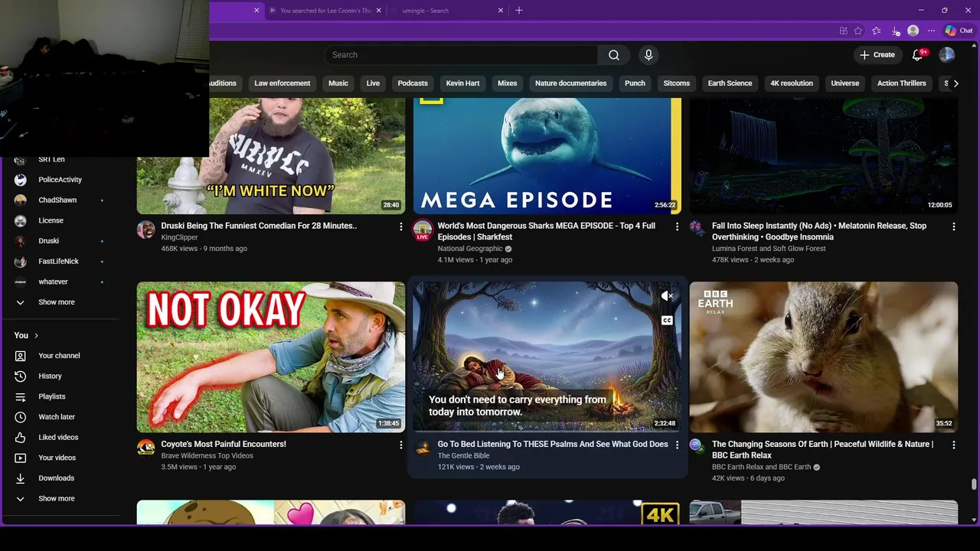Image resolution: width=980 pixels, height=551 pixels.
Task: Open BBC Earth chipmunk thumbnail
Action: [x=824, y=357]
